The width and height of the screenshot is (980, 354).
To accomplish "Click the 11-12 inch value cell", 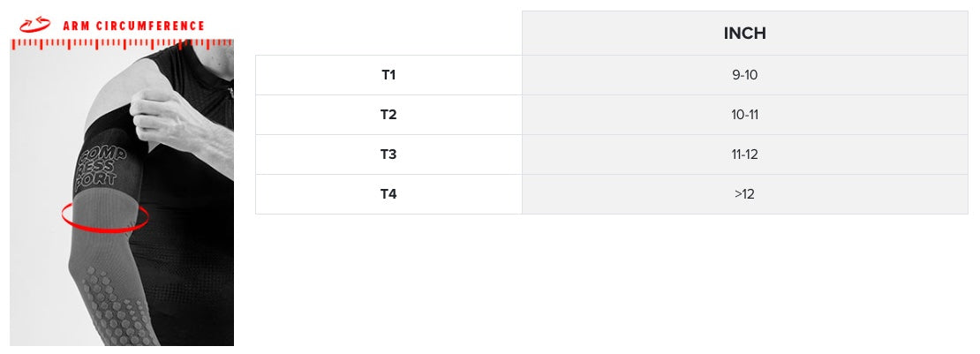I will [744, 154].
